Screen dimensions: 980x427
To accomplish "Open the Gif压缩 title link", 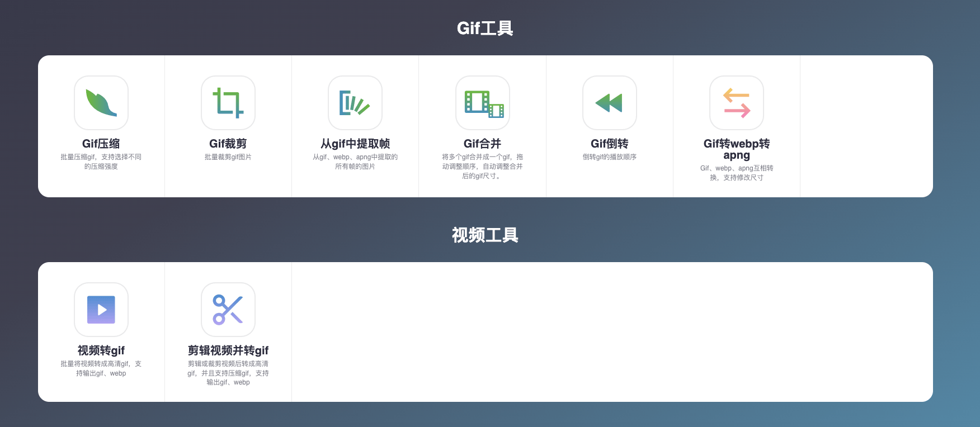I will (x=101, y=144).
